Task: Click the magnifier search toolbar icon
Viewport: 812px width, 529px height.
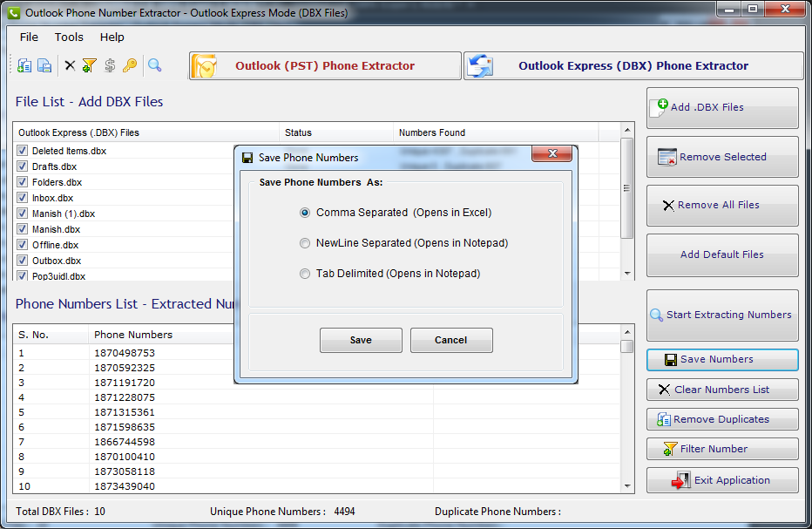Action: [x=154, y=65]
